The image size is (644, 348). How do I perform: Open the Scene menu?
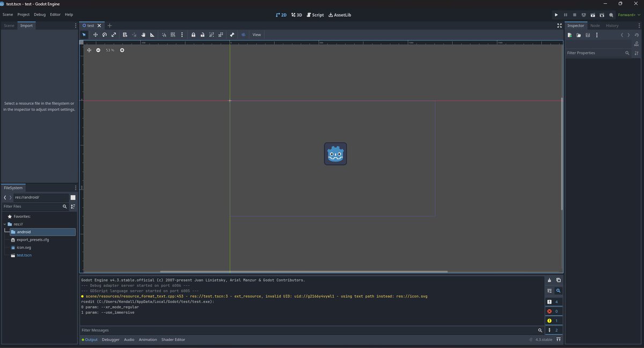tap(8, 15)
